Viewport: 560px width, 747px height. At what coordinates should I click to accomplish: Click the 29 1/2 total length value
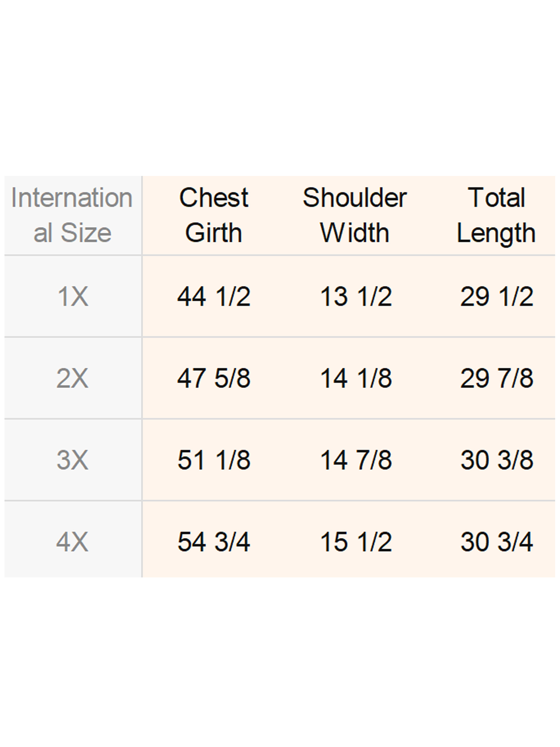[x=497, y=297]
